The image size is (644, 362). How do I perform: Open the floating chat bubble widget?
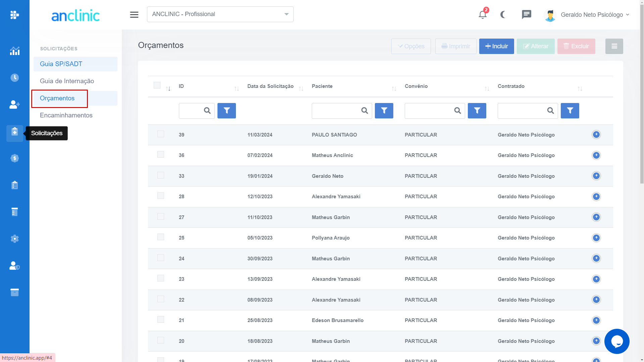coord(617,341)
